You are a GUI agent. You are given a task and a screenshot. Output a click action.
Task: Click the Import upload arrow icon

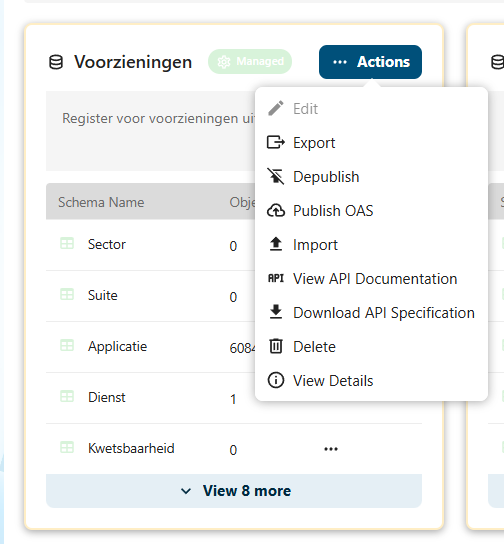point(276,244)
